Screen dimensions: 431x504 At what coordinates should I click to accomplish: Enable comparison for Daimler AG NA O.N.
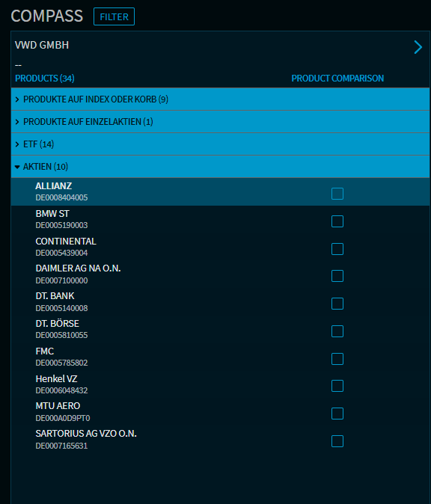pyautogui.click(x=337, y=276)
